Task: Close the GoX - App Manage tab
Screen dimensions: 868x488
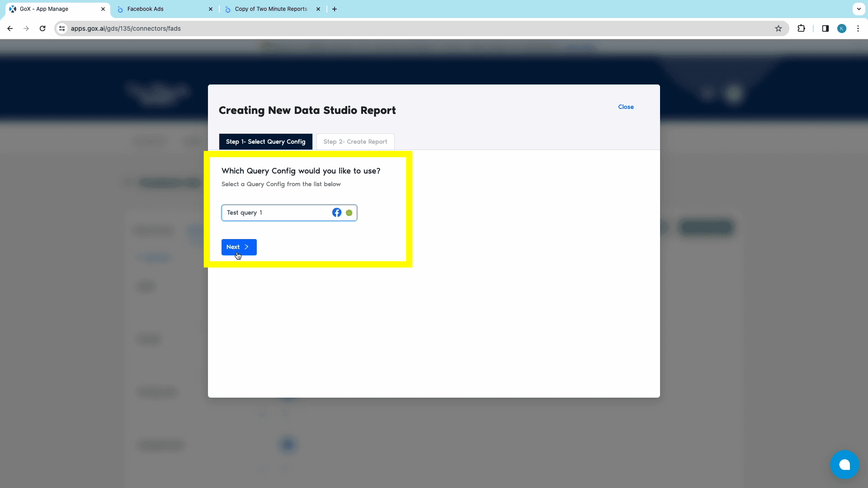Action: [103, 9]
